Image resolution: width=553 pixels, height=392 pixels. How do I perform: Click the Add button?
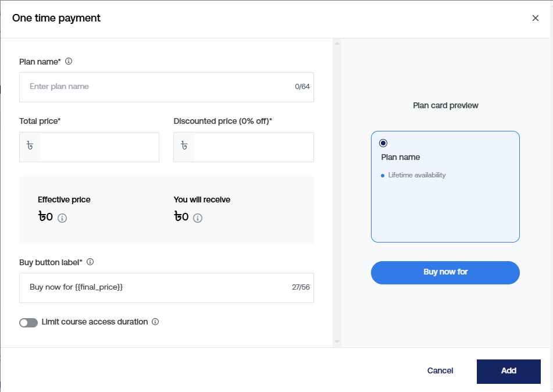pos(508,371)
